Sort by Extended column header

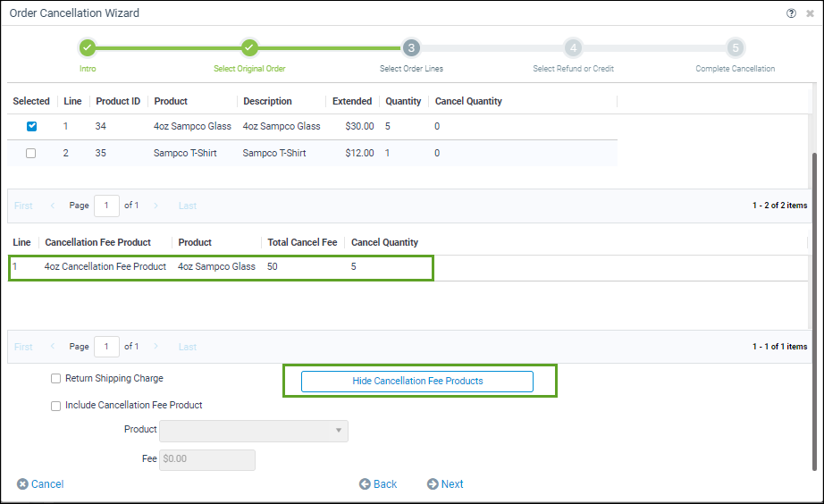[352, 101]
